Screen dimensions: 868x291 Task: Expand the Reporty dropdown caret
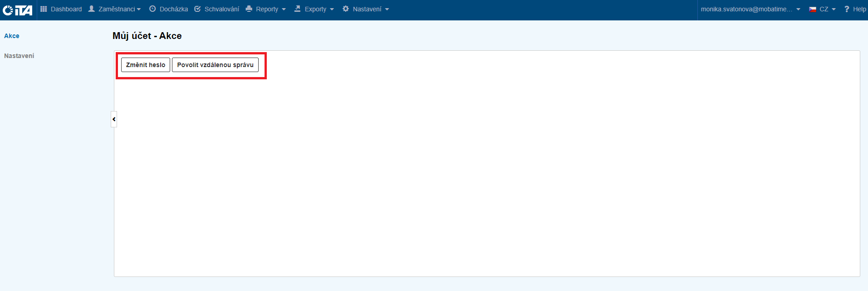284,10
